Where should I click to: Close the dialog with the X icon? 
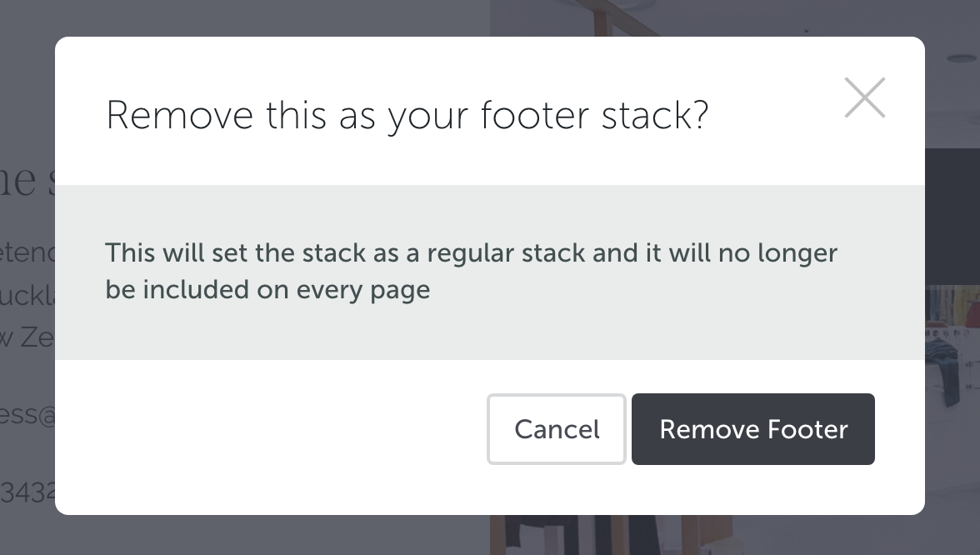tap(864, 97)
